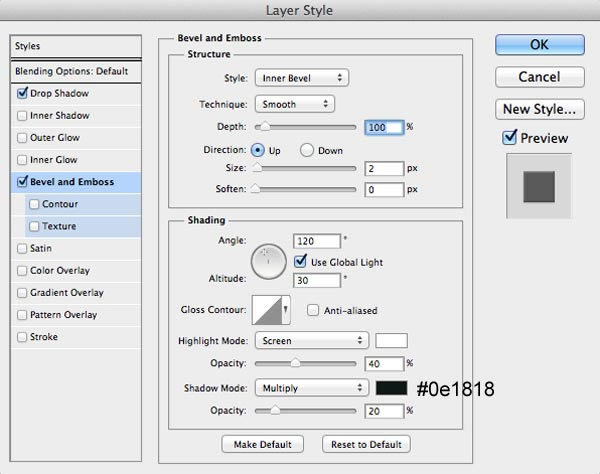The image size is (600, 474).
Task: Open the white Highlight color swatch
Action: tap(391, 340)
